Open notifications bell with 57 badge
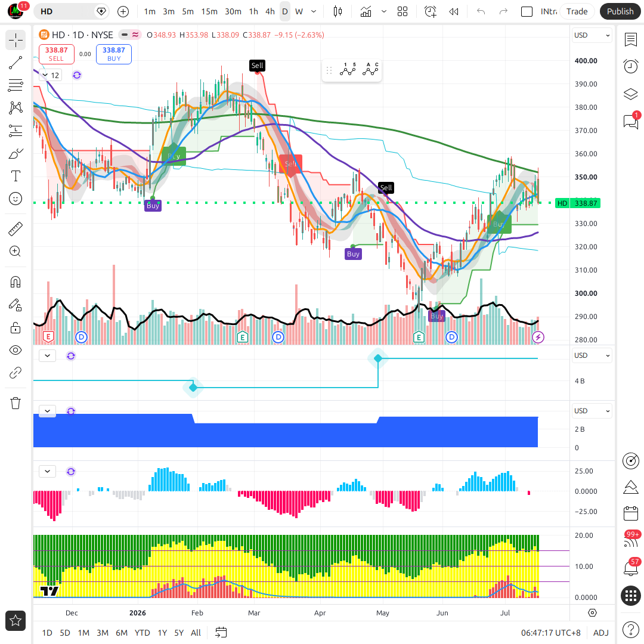 point(630,568)
